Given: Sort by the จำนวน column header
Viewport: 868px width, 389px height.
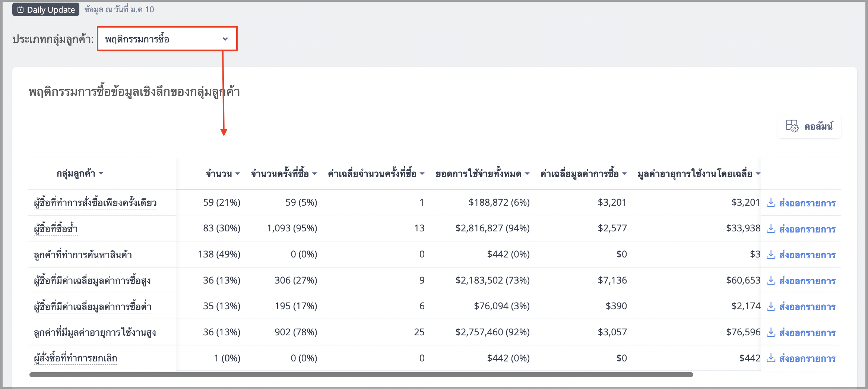Looking at the screenshot, I should (223, 174).
